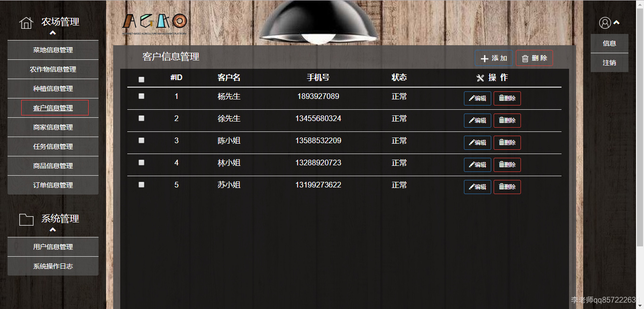
Task: Delete the 杨先生 customer row
Action: (507, 98)
